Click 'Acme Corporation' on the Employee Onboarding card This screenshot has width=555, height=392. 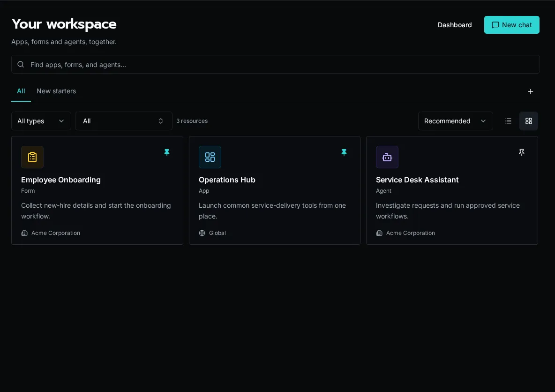point(56,233)
